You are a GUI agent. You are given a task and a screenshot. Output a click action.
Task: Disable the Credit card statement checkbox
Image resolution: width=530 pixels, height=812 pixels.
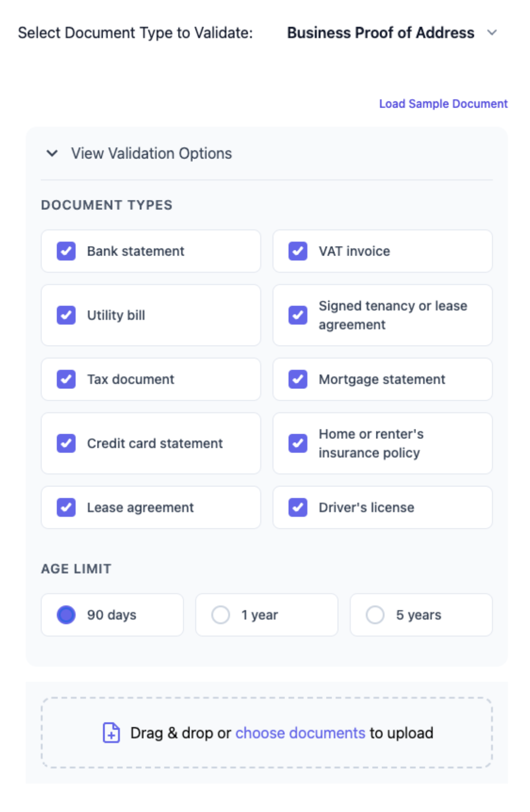[66, 443]
